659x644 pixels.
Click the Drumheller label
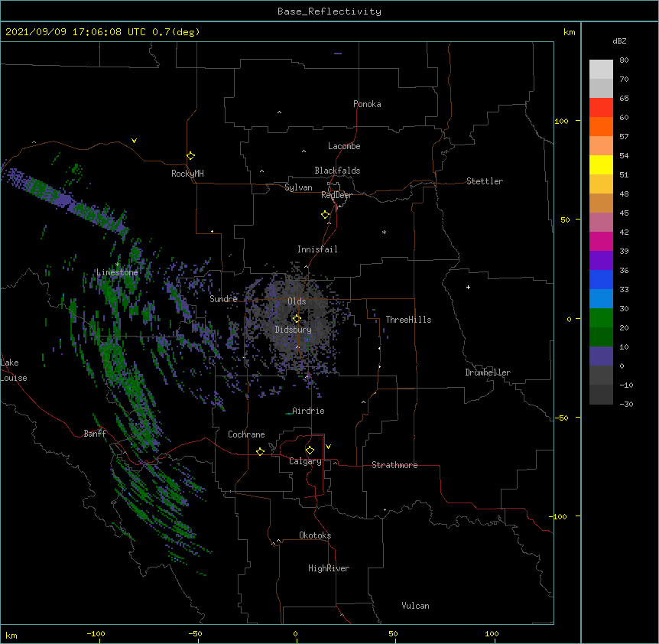488,372
